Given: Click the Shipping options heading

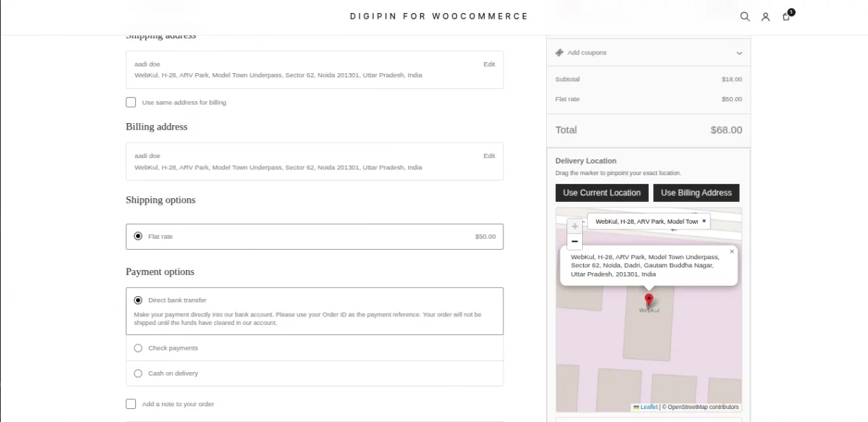Looking at the screenshot, I should click(x=161, y=200).
